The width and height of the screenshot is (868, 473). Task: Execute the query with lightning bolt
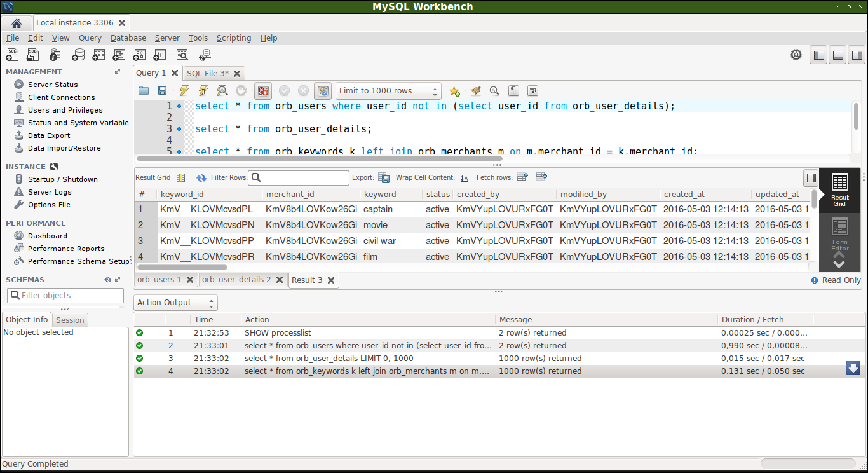[x=184, y=91]
